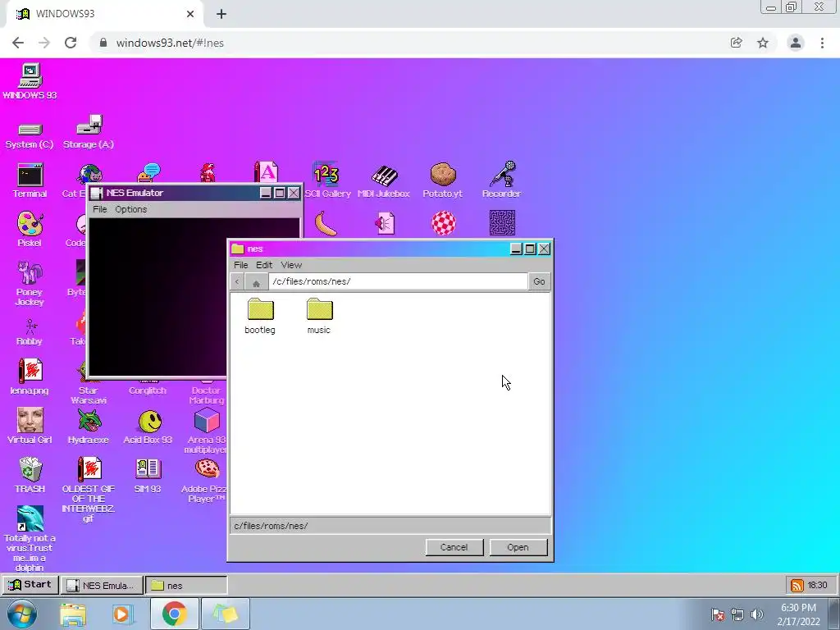The width and height of the screenshot is (840, 630).
Task: Open the pink speaker file icon
Action: pyautogui.click(x=385, y=223)
